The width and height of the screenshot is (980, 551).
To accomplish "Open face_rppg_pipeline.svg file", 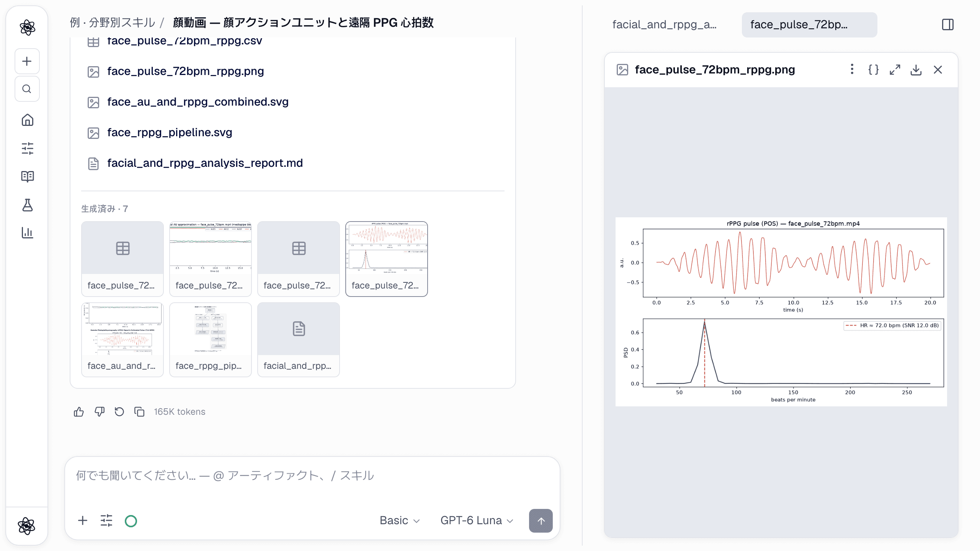I will click(x=170, y=132).
